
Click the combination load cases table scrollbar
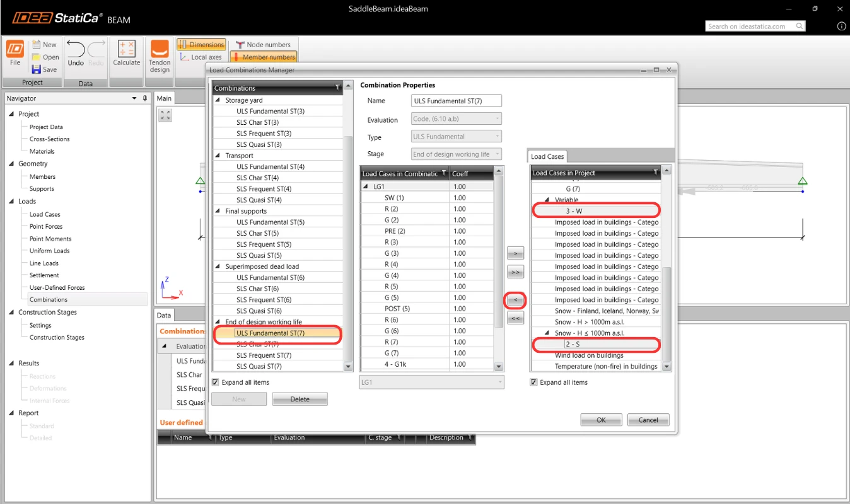(x=499, y=252)
